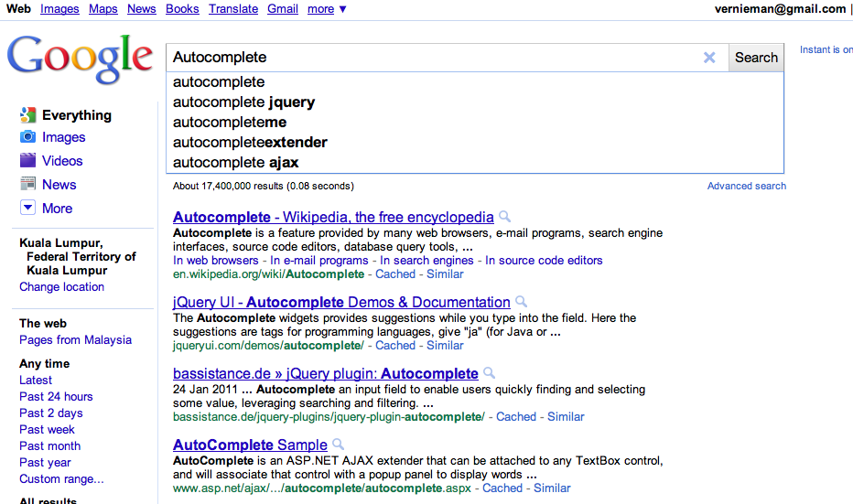Image resolution: width=853 pixels, height=504 pixels.
Task: Click the Videos icon in the sidebar
Action: (27, 160)
